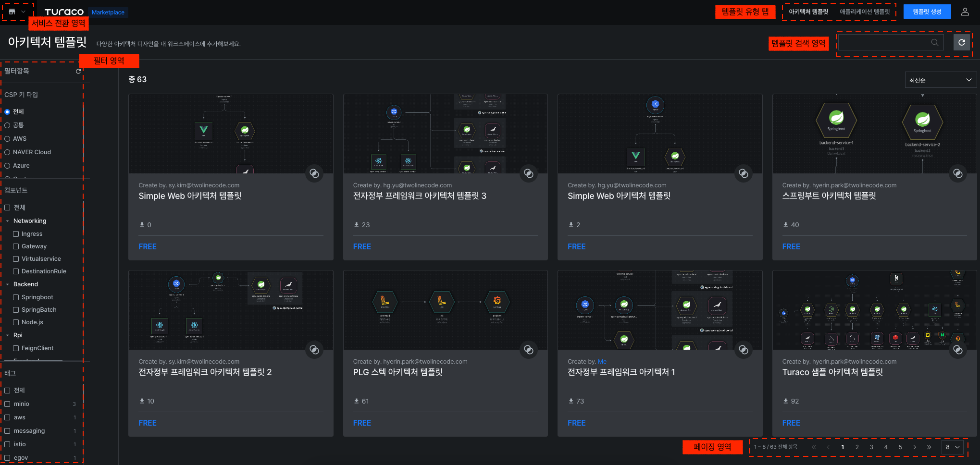Select the 전체 CSP radio button

[x=7, y=111]
